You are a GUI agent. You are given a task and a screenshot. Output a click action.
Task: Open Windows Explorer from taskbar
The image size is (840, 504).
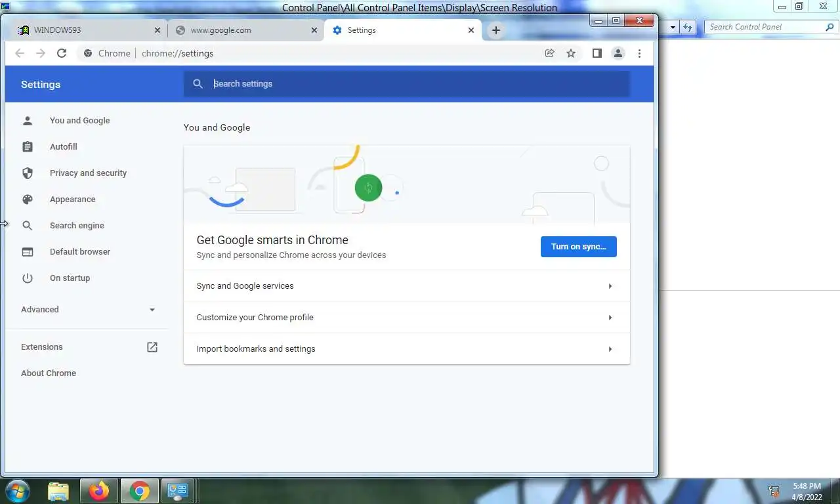tap(58, 491)
